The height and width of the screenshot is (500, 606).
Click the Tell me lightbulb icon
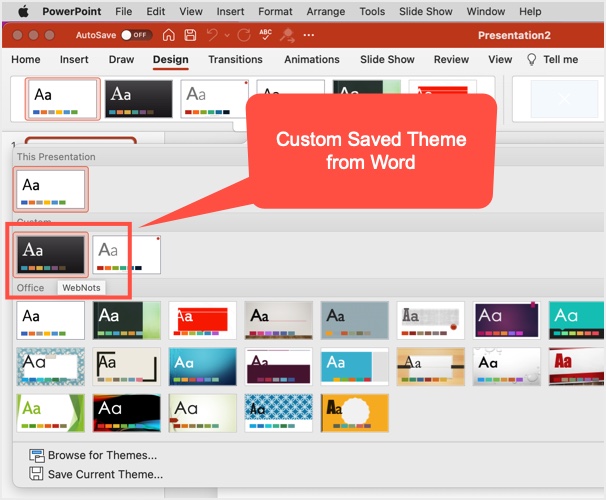coord(531,60)
